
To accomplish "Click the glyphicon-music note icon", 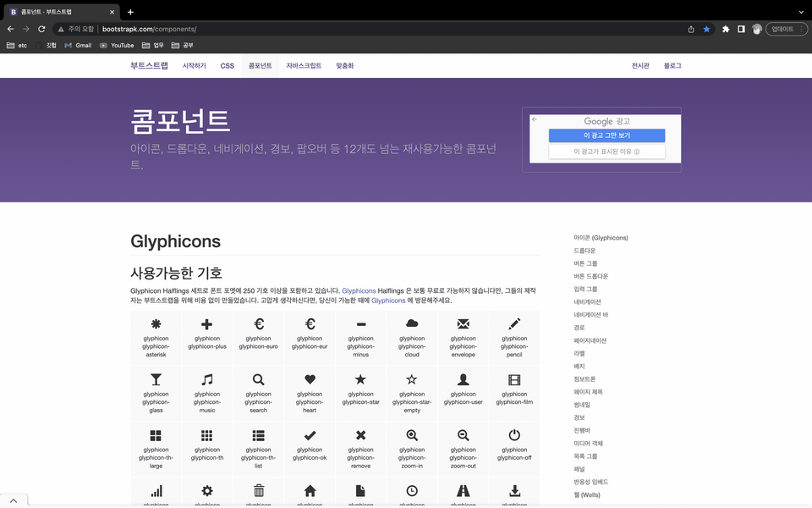I will 206,379.
